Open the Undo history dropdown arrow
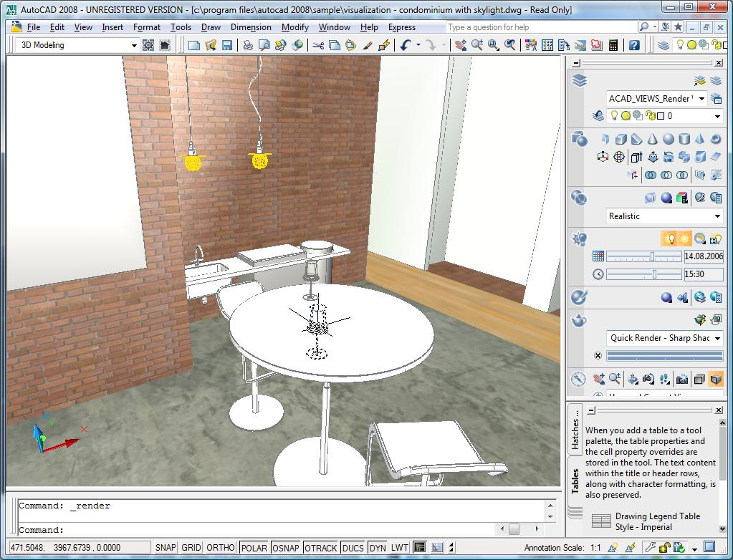733x560 pixels. click(418, 45)
